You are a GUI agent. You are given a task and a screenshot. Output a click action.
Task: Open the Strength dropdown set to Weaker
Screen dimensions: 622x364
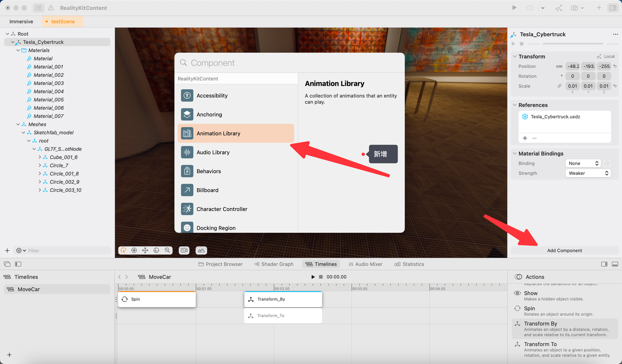click(x=588, y=173)
